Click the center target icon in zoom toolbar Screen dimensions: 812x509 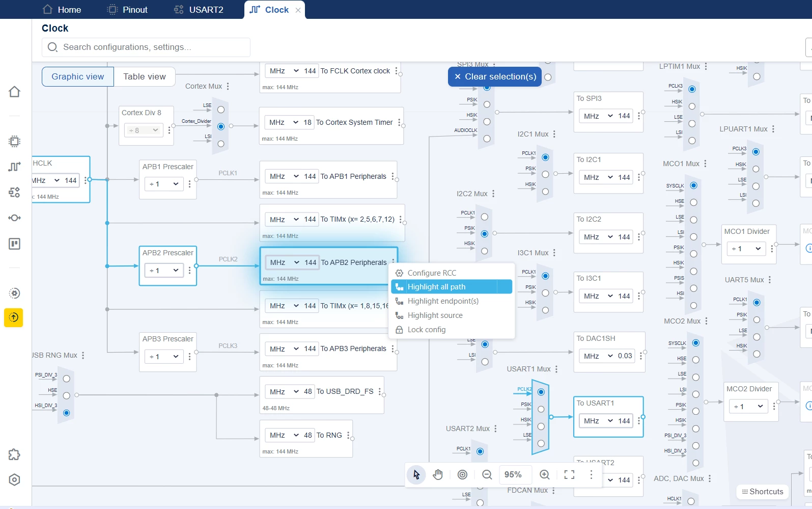(462, 475)
